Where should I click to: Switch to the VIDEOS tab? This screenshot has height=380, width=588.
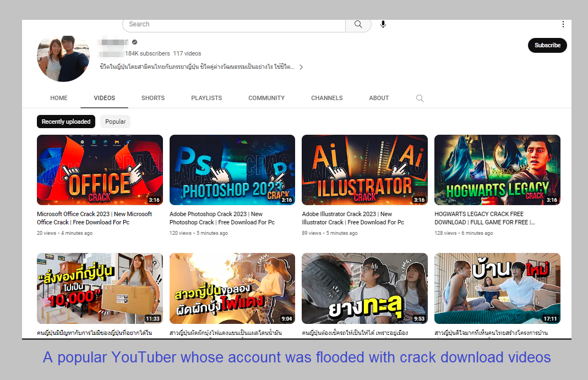104,98
